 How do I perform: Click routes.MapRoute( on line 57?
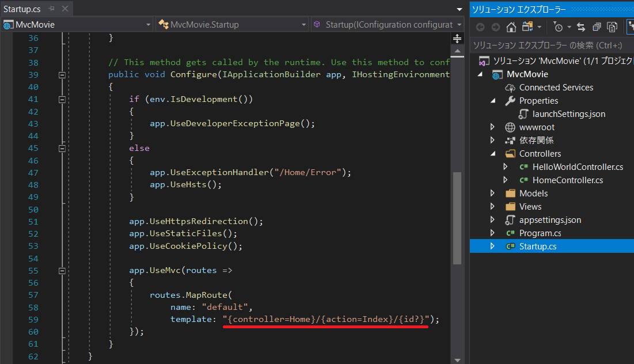(191, 295)
